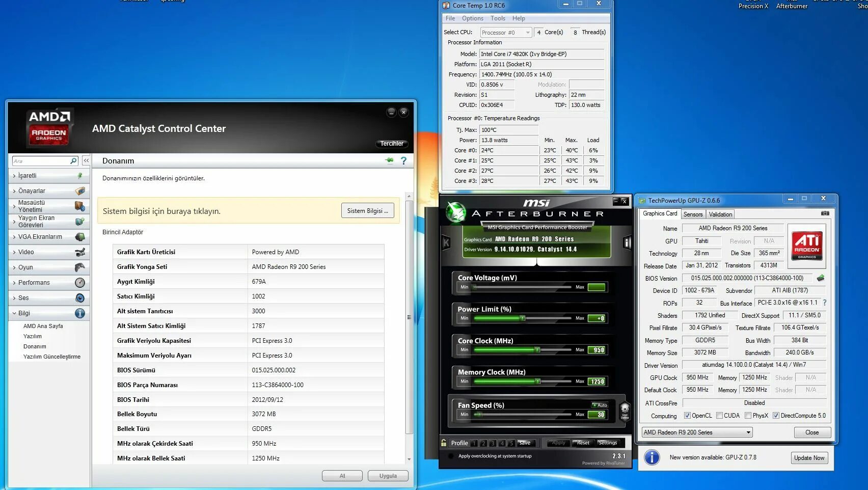Screen dimensions: 868x490
Task: Toggle apply overclocking at system startup
Action: [450, 456]
